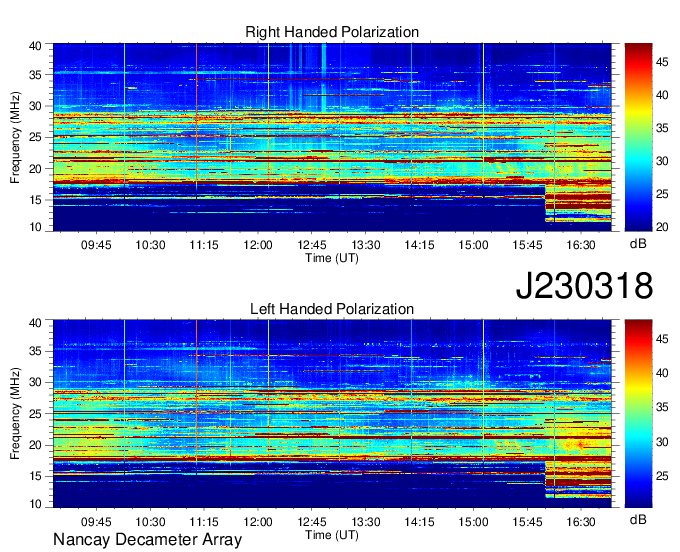
Task: Click the Left Handed Polarization spectrogram image
Action: 332,414
